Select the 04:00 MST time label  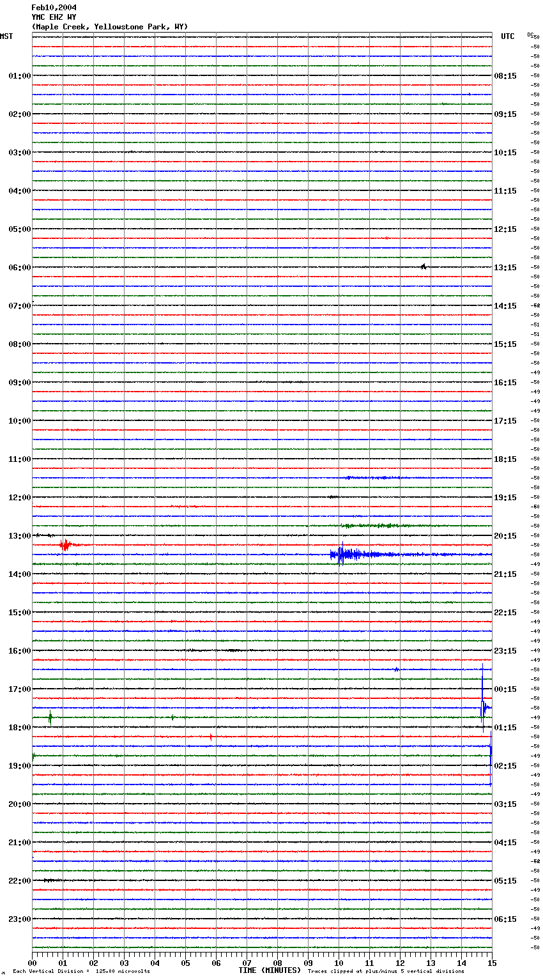[x=20, y=191]
